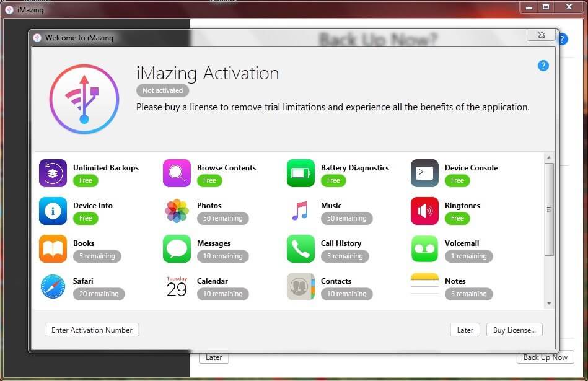Select the Books icon

click(x=53, y=249)
